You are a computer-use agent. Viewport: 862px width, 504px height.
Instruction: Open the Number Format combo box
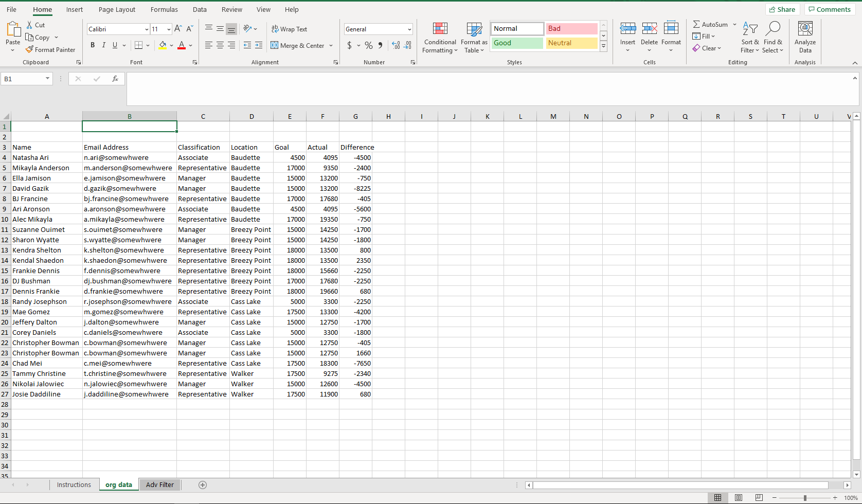(378, 29)
